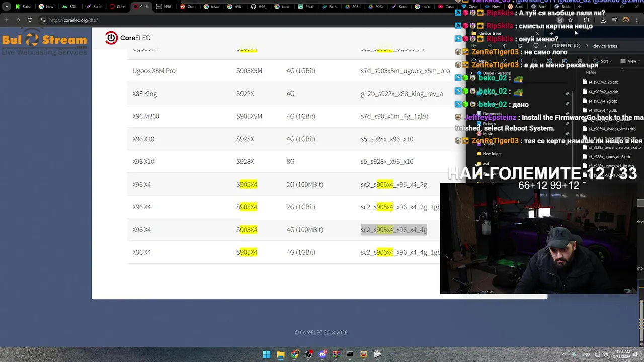The height and width of the screenshot is (362, 644).
Task: Click highlighted sc2_s905x4_x96_x4_4g cell
Action: click(x=393, y=230)
